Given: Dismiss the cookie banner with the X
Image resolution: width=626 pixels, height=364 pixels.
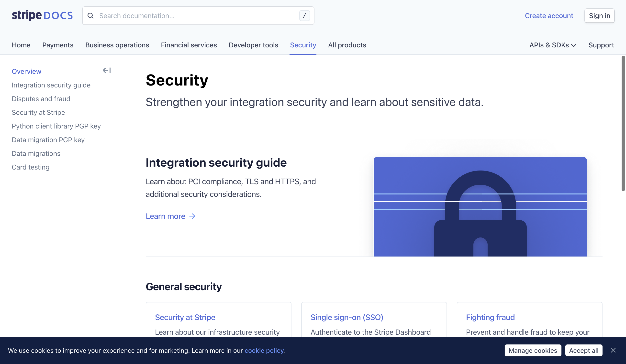Looking at the screenshot, I should (x=613, y=350).
